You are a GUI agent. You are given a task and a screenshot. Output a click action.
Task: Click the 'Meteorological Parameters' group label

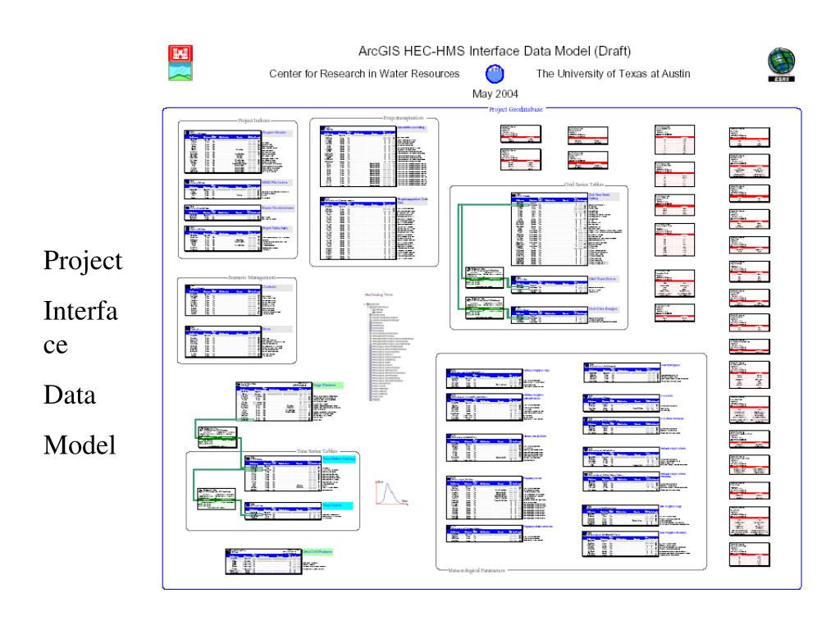click(x=477, y=571)
